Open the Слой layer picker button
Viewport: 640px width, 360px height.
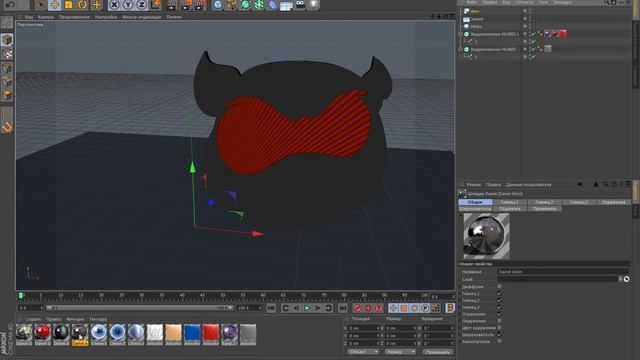[627, 279]
